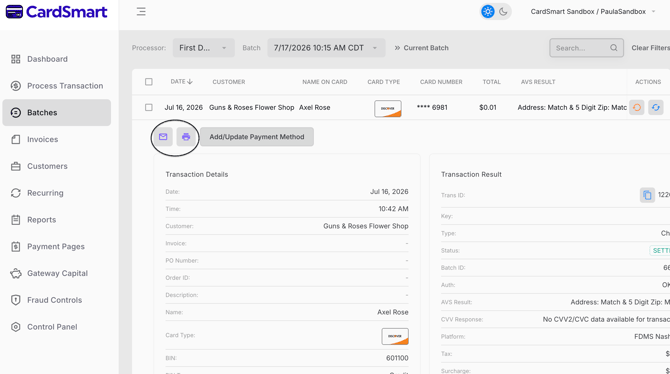This screenshot has width=670, height=374.
Task: Click BIN value 601100
Action: pos(397,358)
